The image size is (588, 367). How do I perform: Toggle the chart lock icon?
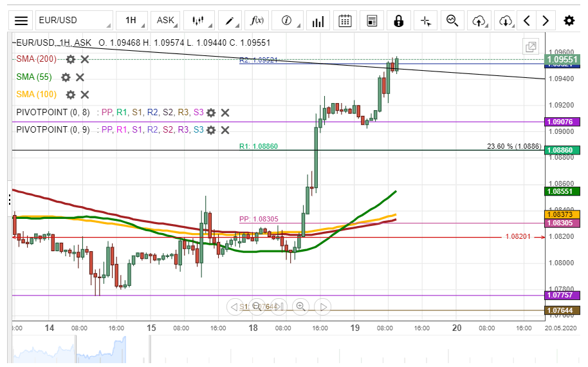(399, 20)
